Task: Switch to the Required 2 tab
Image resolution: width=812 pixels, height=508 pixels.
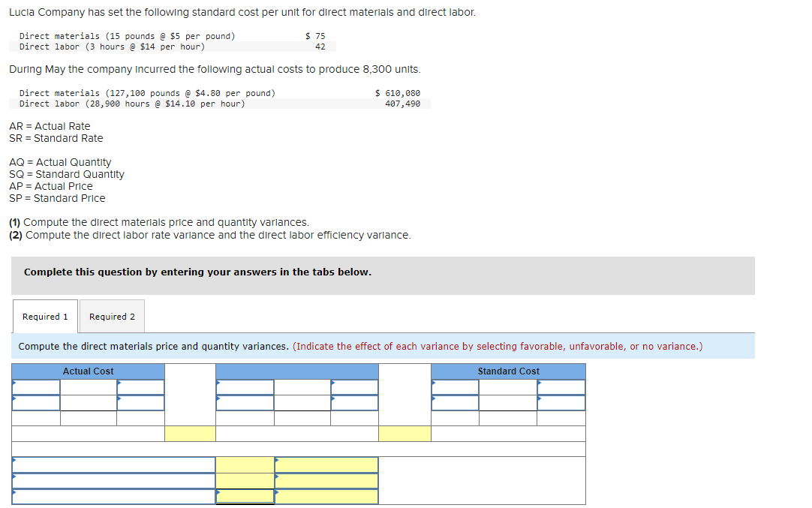Action: coord(112,317)
